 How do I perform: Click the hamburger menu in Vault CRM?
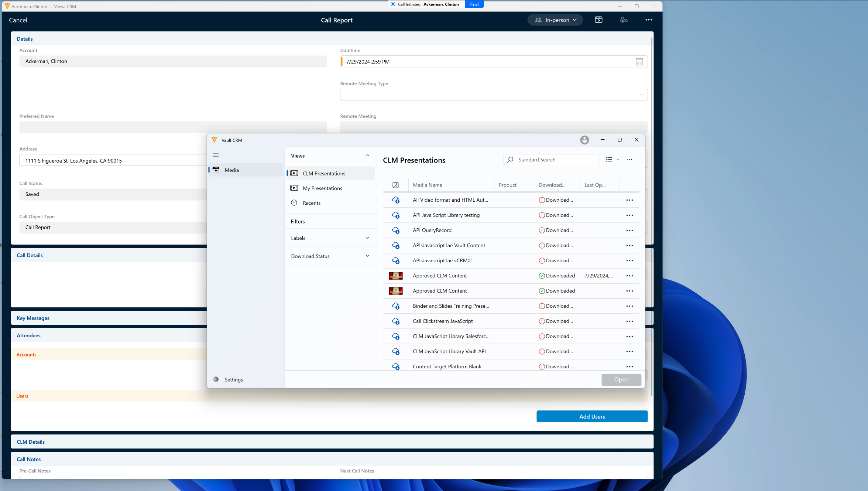click(216, 155)
